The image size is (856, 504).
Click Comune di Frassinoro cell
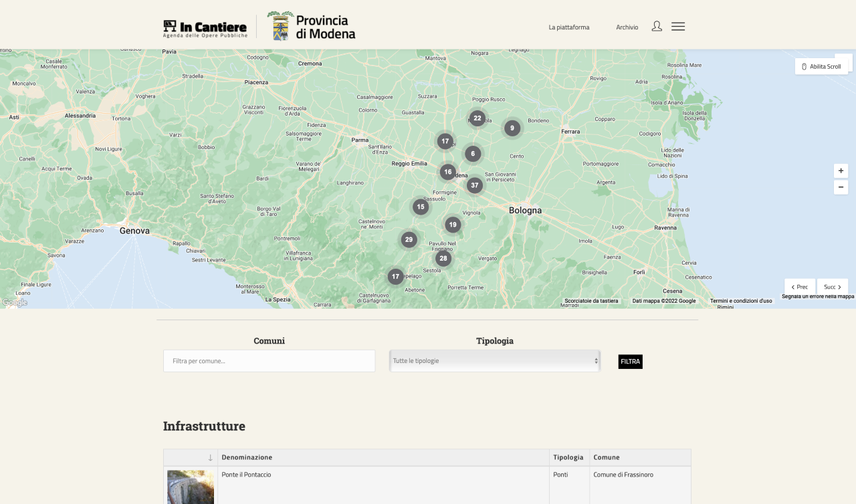(x=623, y=475)
